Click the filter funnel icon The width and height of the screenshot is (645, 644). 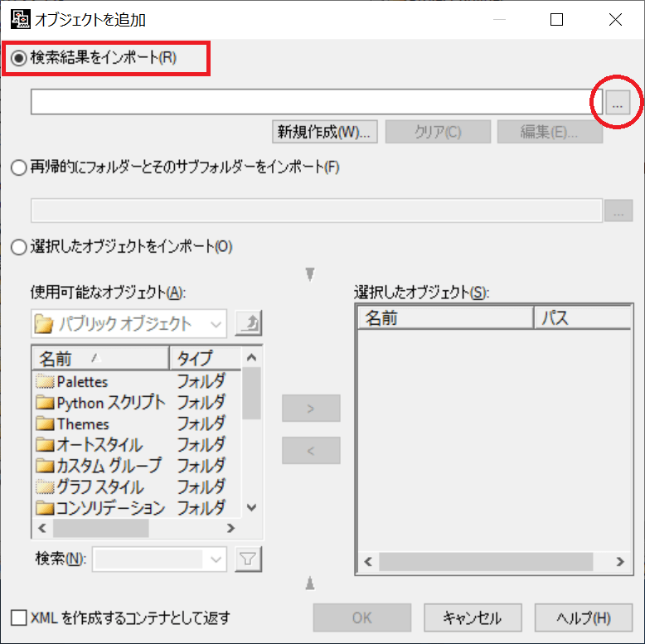click(248, 559)
